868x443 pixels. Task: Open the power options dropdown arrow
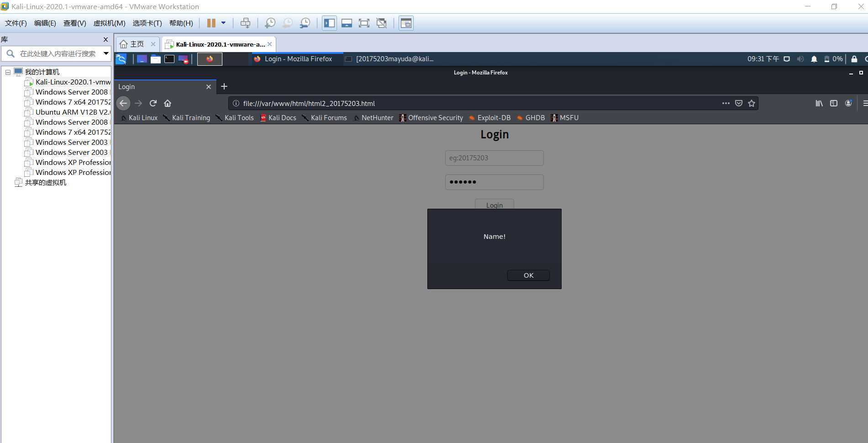click(223, 23)
